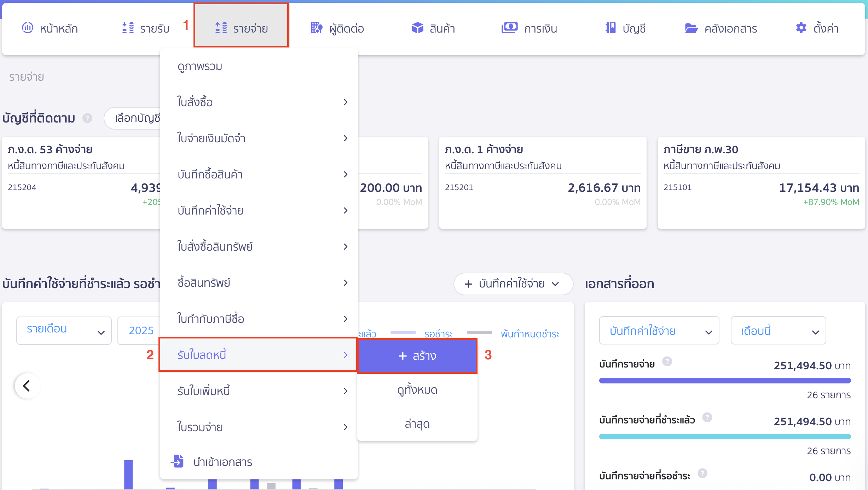
Task: Open the รายรับ menu tab
Action: (146, 28)
